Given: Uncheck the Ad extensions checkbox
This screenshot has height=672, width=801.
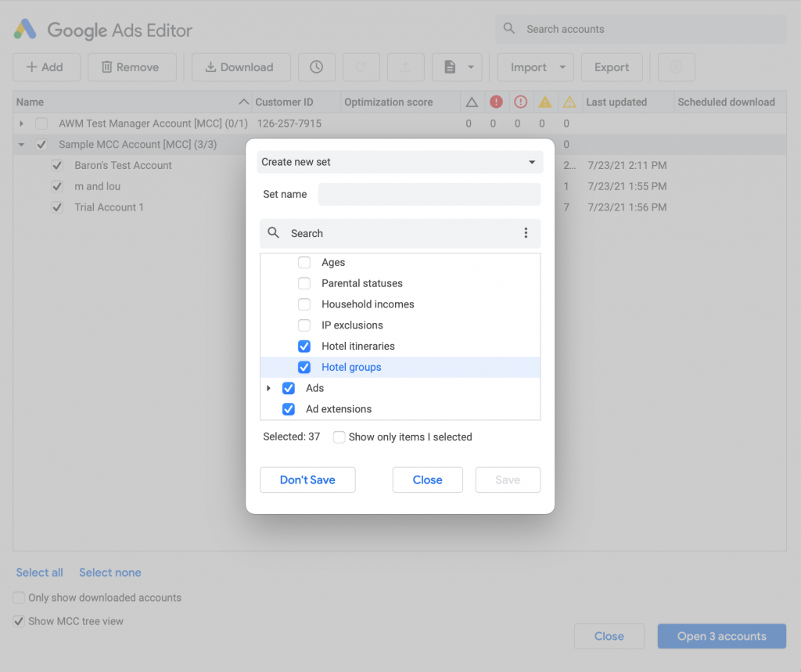Looking at the screenshot, I should [x=288, y=409].
